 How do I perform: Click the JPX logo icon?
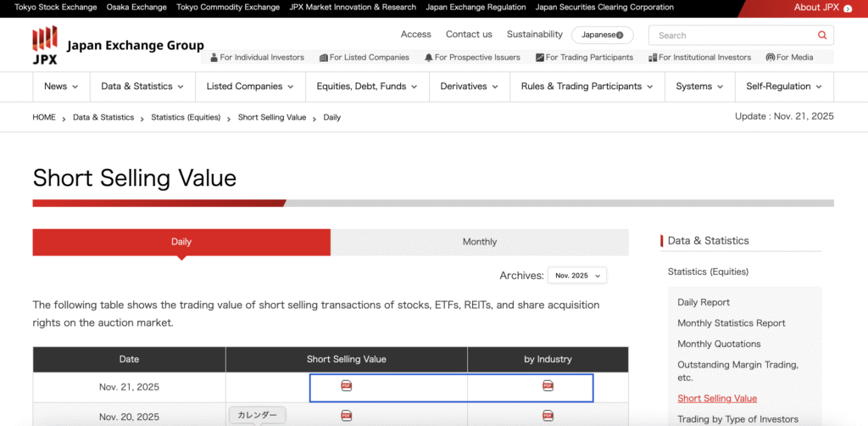pyautogui.click(x=45, y=45)
